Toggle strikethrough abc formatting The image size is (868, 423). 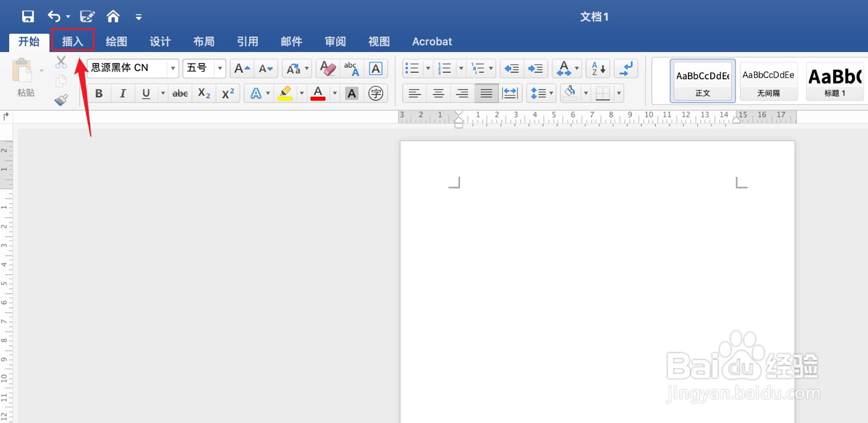pos(180,93)
